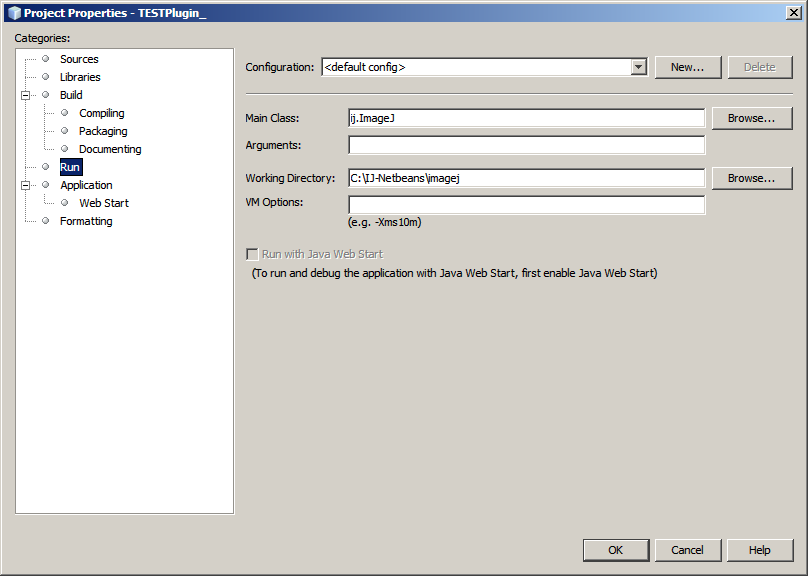Image resolution: width=808 pixels, height=576 pixels.
Task: Collapse the Application tree node
Action: [26, 185]
